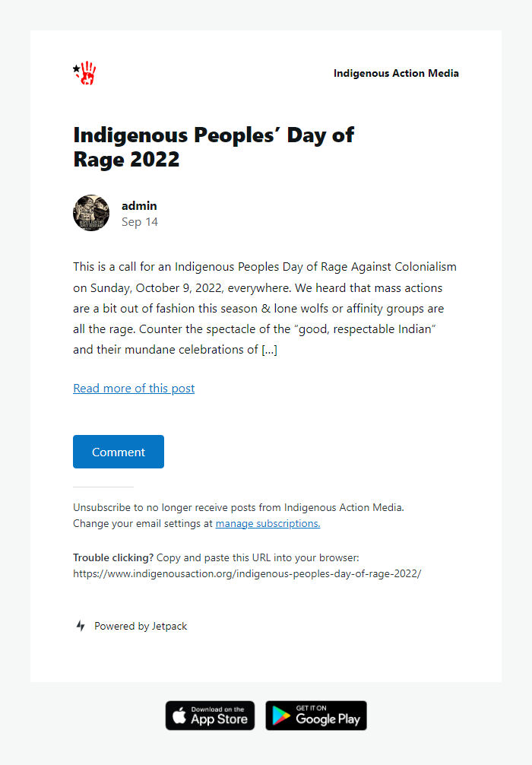Open the App Store download badge
Screen dimensions: 532x765
(x=210, y=715)
